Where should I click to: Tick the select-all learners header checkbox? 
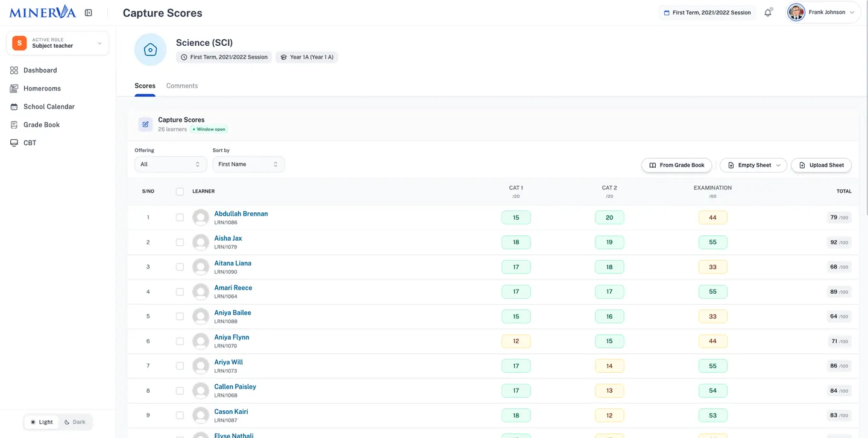(180, 191)
